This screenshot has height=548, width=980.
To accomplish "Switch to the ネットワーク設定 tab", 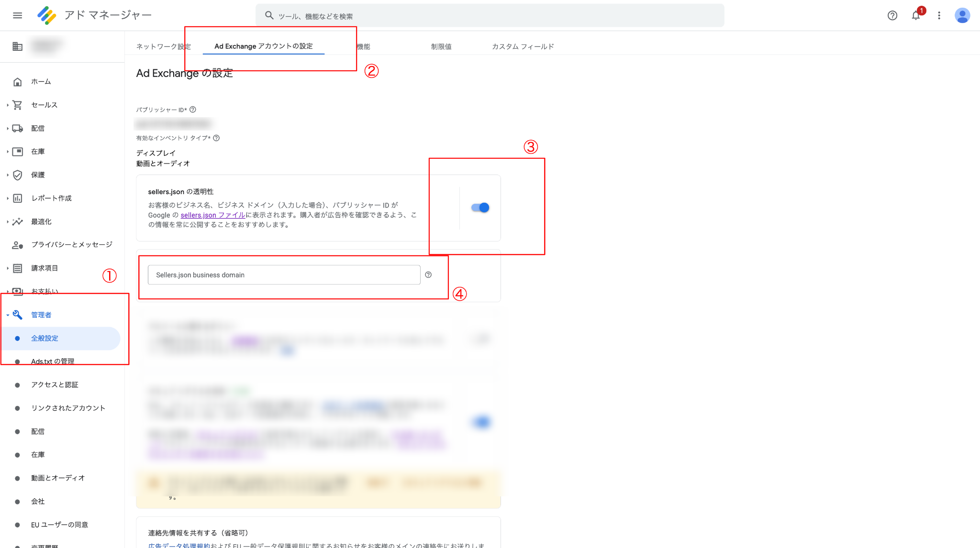I will point(164,46).
